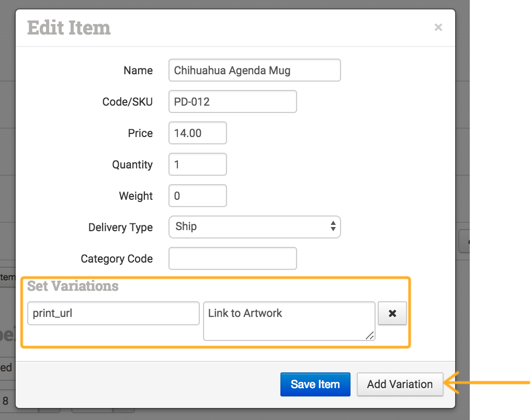Open the Delivery Type dropdown
Screen dimensions: 531x420
click(254, 227)
